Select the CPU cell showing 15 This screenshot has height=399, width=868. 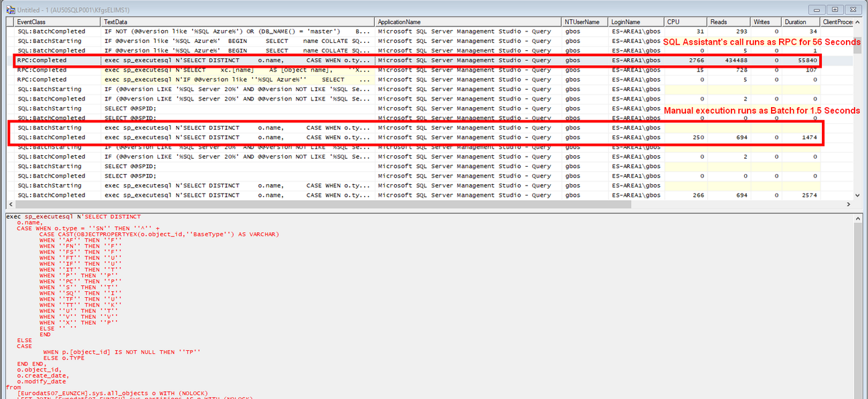pos(685,70)
